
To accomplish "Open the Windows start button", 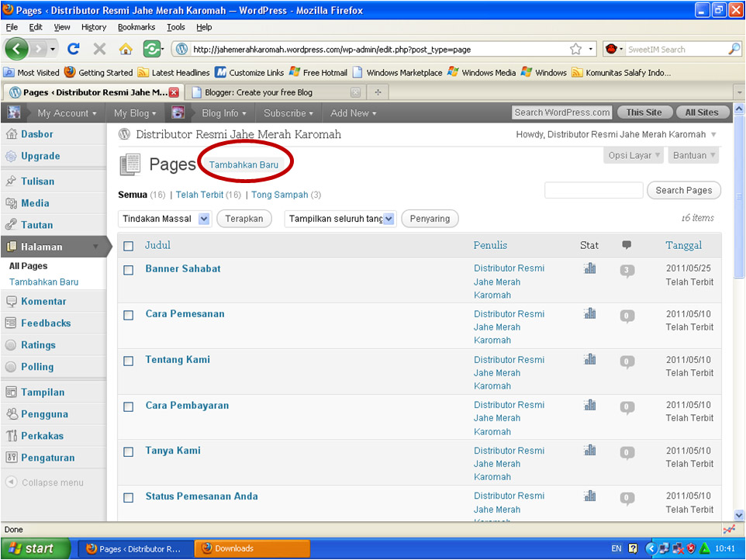I will point(36,548).
